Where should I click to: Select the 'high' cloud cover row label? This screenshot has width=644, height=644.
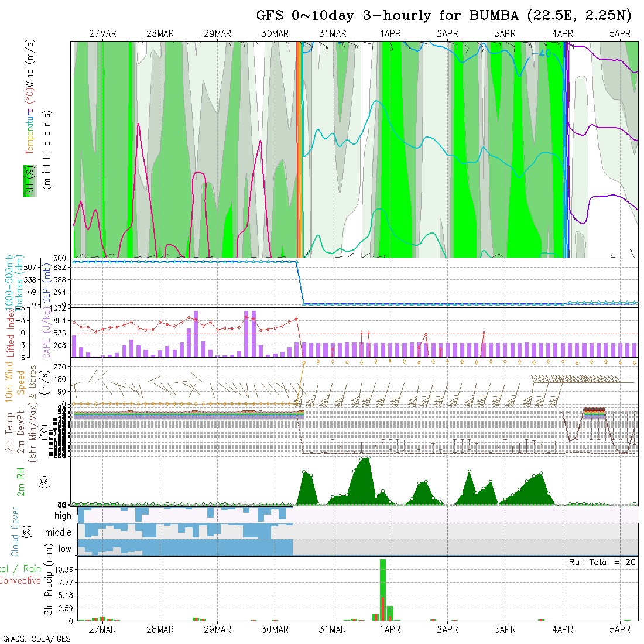63,516
